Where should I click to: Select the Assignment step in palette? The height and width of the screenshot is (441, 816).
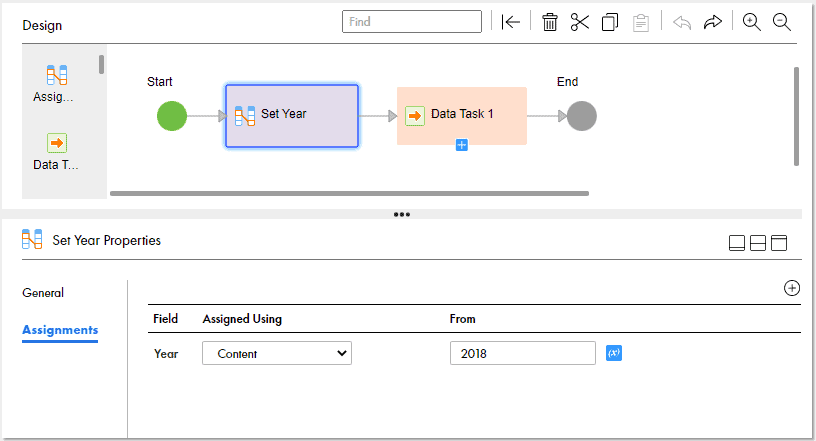pyautogui.click(x=56, y=83)
